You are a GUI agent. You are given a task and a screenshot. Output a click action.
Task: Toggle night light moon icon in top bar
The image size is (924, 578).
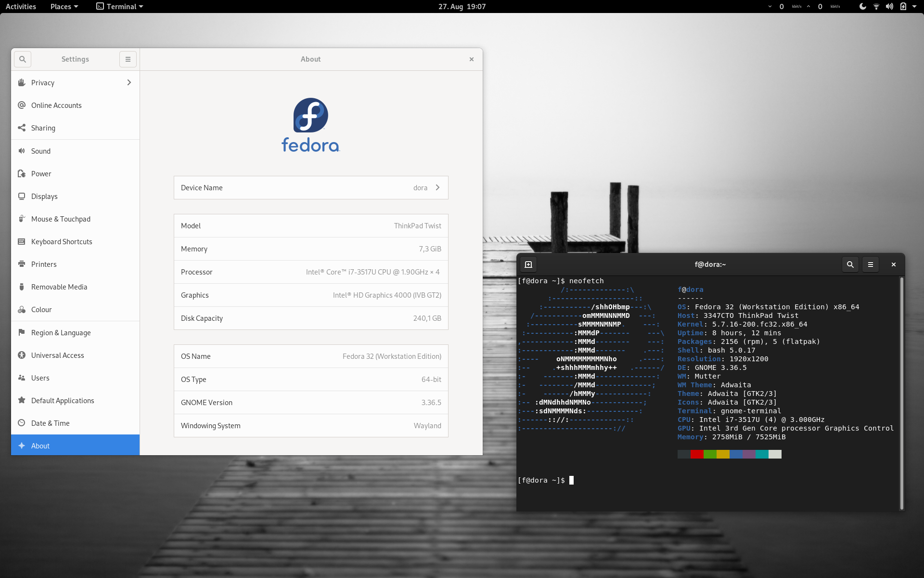coord(862,7)
